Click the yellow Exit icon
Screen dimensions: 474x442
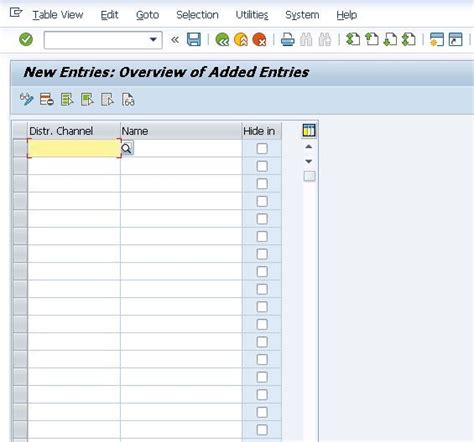coord(241,40)
